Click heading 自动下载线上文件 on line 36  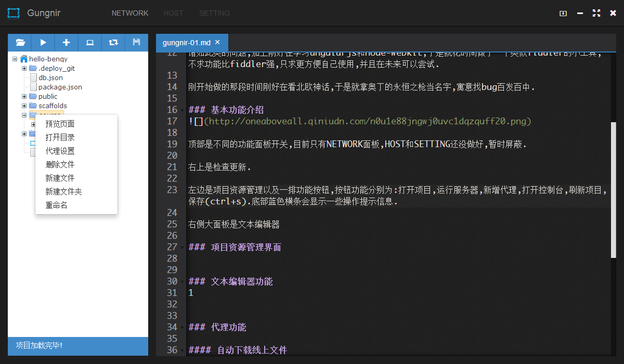click(252, 350)
